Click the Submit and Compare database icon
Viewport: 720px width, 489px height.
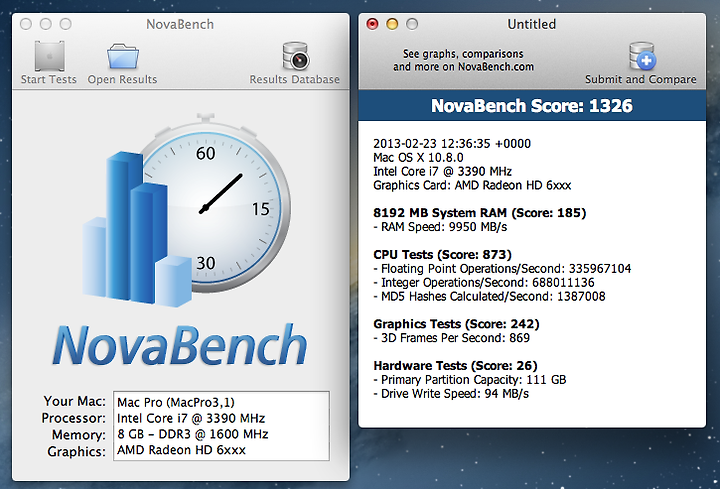coord(641,56)
